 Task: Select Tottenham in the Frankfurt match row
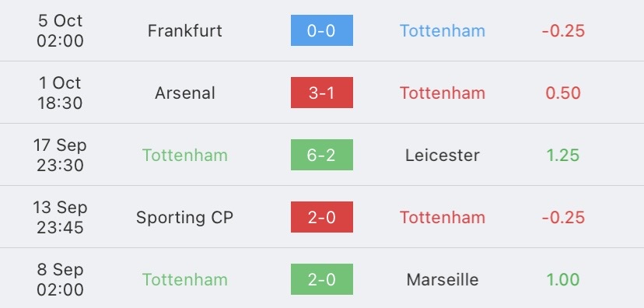coord(443,31)
